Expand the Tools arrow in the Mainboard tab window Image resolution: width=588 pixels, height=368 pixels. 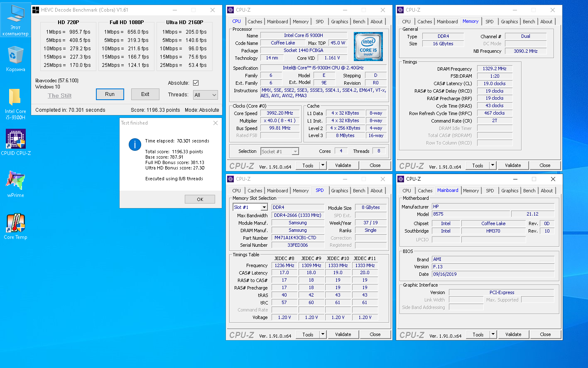(493, 334)
